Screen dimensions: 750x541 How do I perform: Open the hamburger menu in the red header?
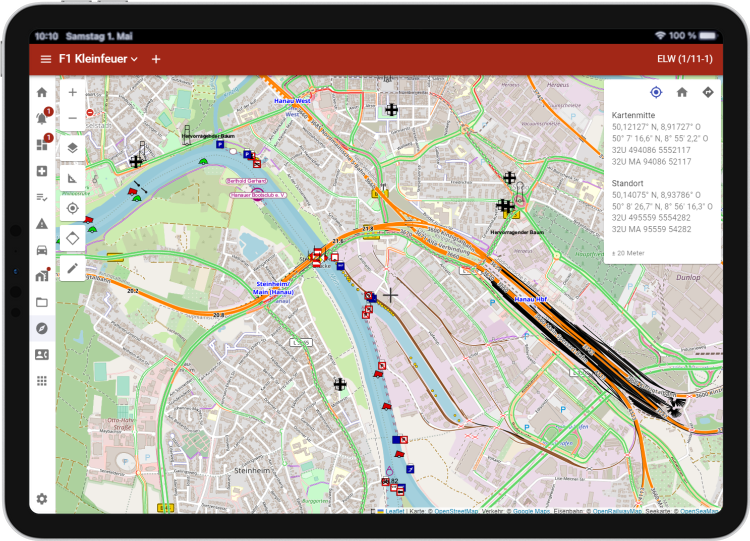pyautogui.click(x=45, y=59)
